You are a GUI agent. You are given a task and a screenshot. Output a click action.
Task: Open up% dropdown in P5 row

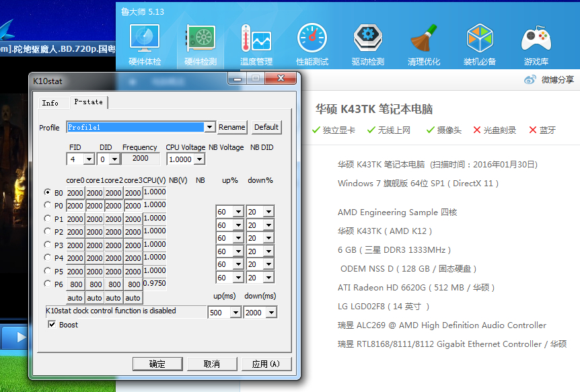[239, 277]
